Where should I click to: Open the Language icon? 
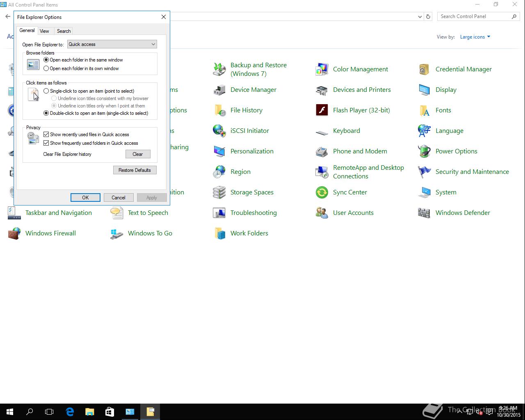(x=425, y=131)
